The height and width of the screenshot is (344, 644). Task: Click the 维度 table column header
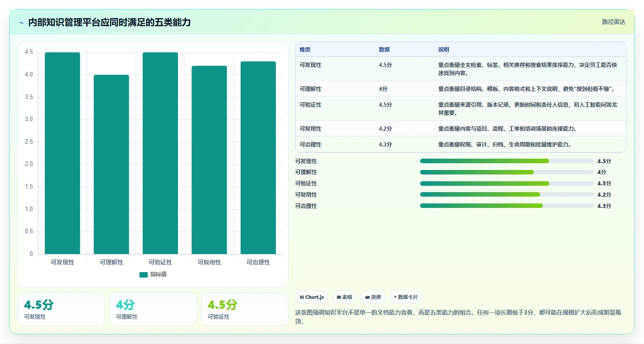tap(305, 50)
